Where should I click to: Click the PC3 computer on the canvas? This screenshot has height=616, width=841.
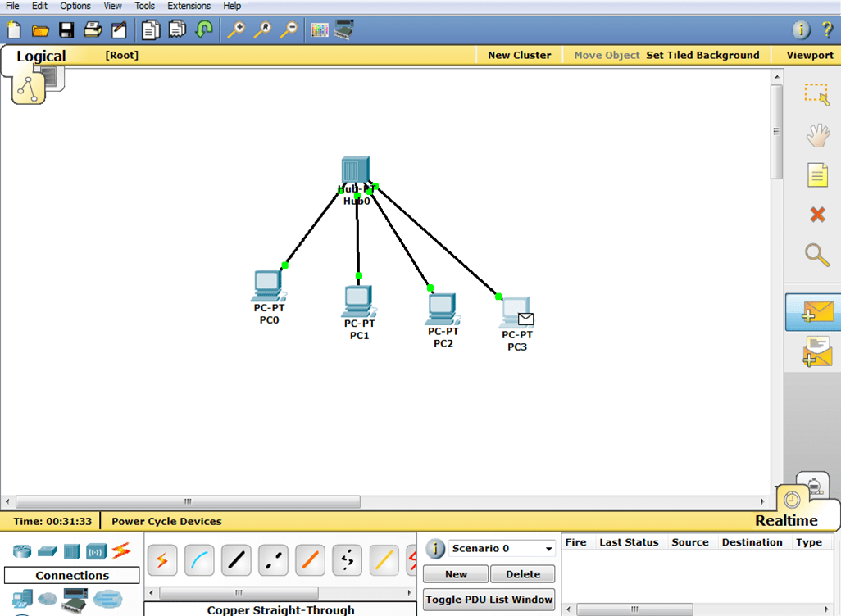click(x=516, y=314)
